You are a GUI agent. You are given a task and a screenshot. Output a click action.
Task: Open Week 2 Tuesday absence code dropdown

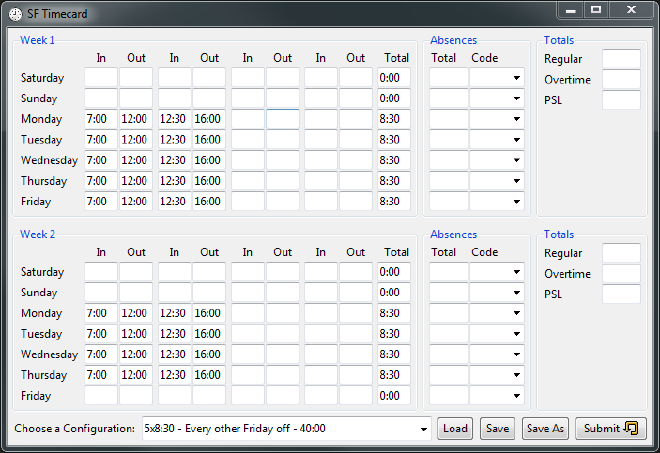point(497,333)
